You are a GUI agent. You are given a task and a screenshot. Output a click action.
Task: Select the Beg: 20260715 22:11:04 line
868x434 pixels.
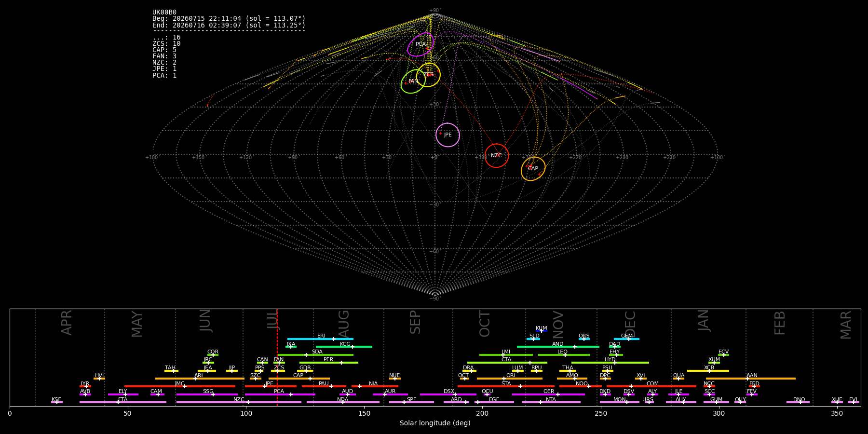point(229,19)
